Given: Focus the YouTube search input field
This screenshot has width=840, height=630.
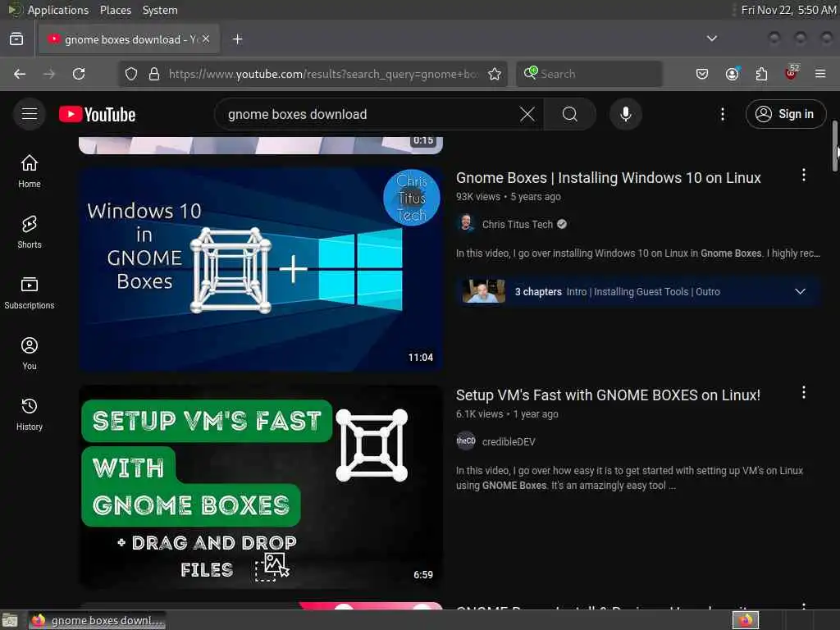Looking at the screenshot, I should pyautogui.click(x=370, y=114).
